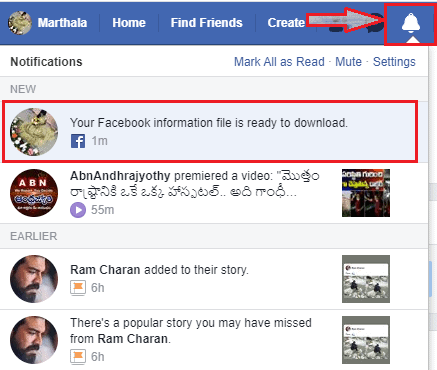437x370 pixels.
Task: Go to Marthala profile name link
Action: (62, 23)
